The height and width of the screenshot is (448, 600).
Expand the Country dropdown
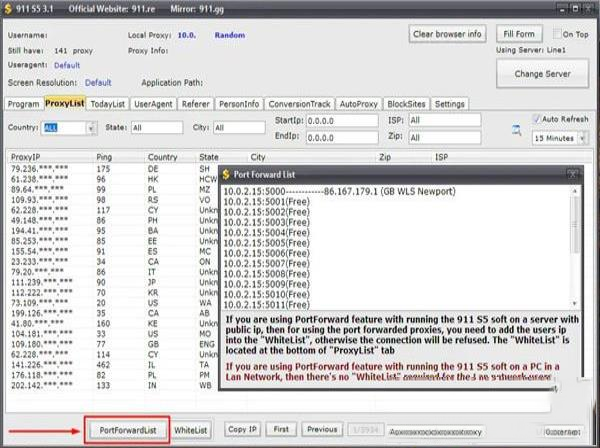pyautogui.click(x=91, y=128)
